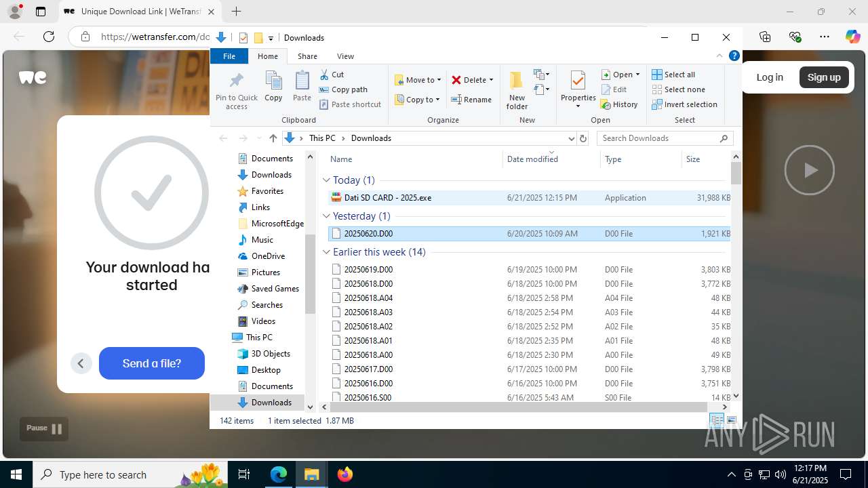Open OneDrive in navigation pane

[x=268, y=256]
